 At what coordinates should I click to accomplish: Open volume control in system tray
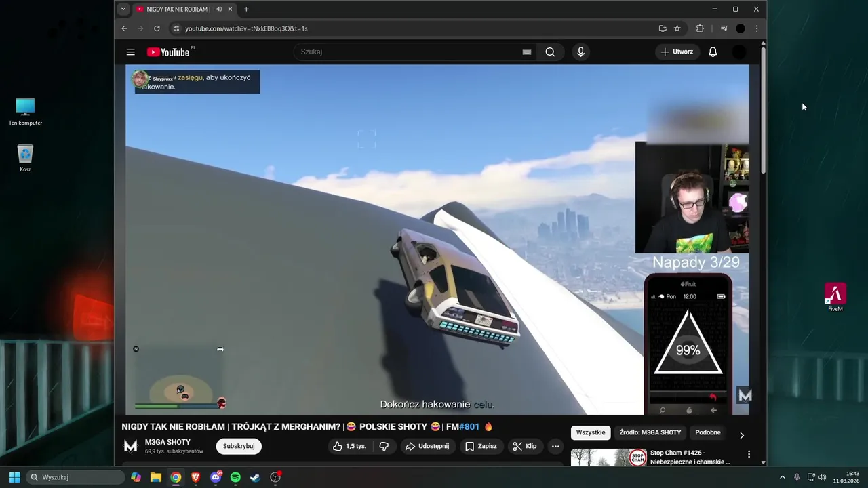click(x=823, y=477)
